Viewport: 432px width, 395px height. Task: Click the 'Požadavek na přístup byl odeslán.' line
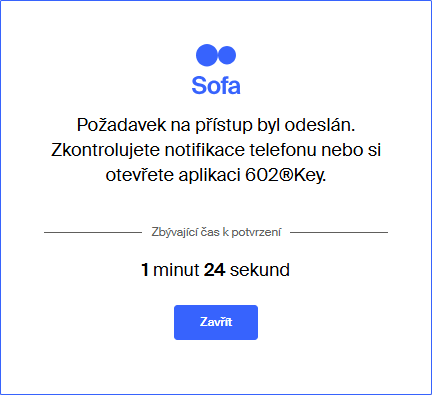point(216,125)
